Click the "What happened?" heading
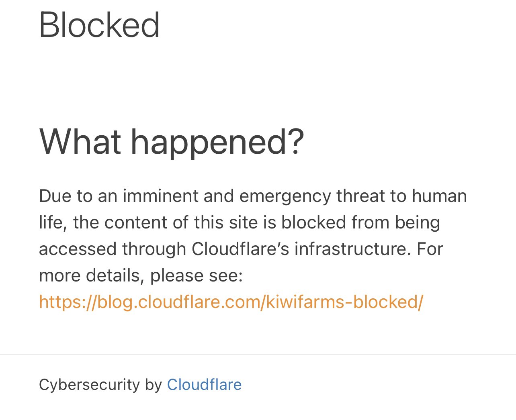 172,141
